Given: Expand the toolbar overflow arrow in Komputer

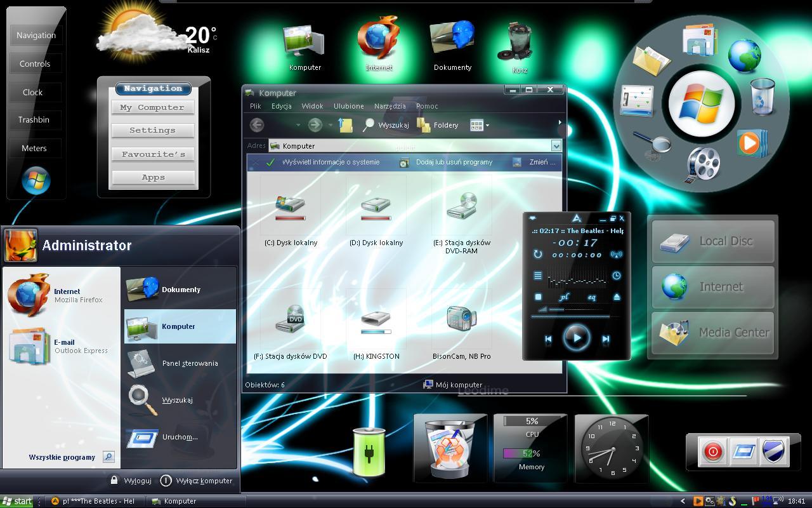Looking at the screenshot, I should click(560, 123).
